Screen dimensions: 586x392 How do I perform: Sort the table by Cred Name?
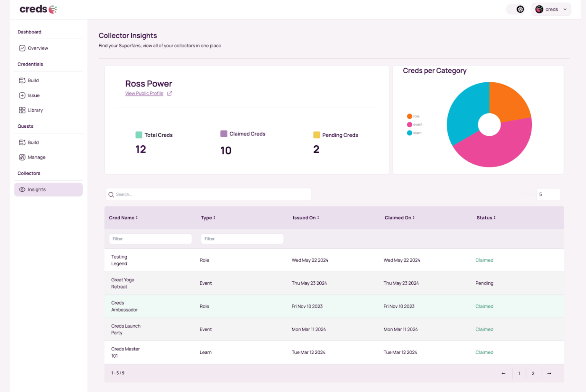(137, 217)
